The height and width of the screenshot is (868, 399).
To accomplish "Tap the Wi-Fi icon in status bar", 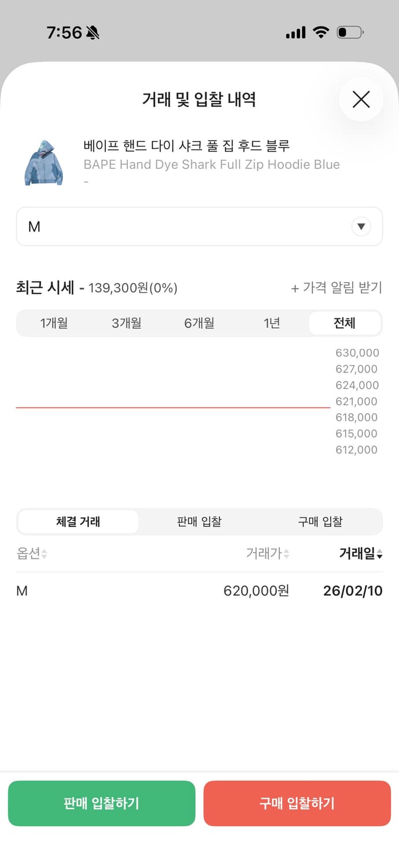I will click(x=321, y=32).
